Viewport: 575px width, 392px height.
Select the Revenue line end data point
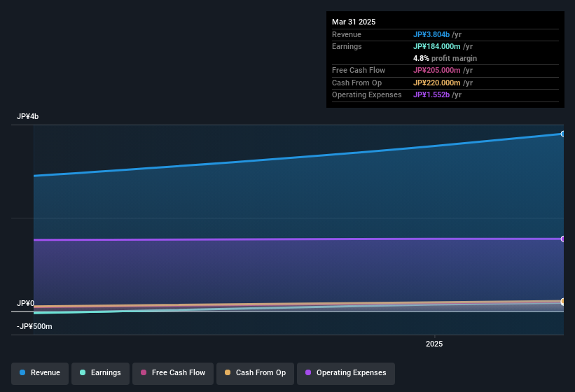(563, 134)
